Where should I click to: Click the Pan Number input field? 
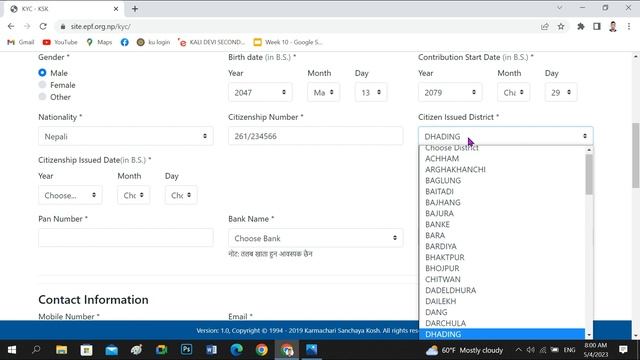pos(126,238)
